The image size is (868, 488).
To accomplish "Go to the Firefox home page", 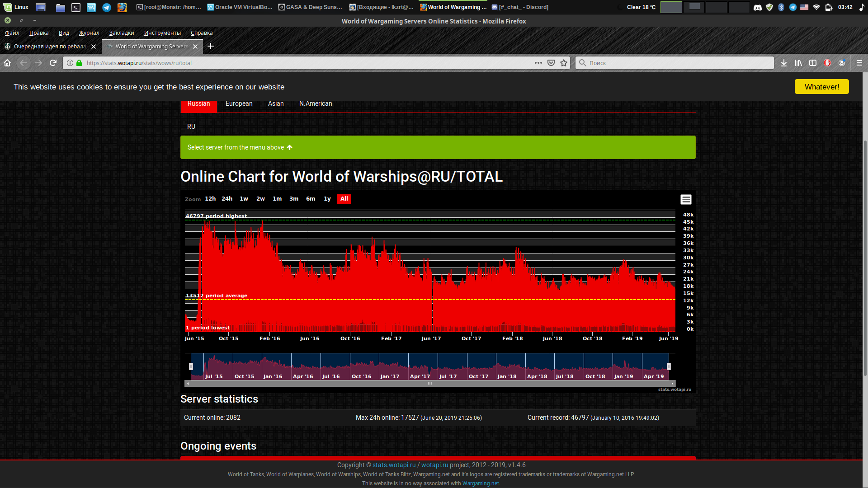I will pos(7,63).
